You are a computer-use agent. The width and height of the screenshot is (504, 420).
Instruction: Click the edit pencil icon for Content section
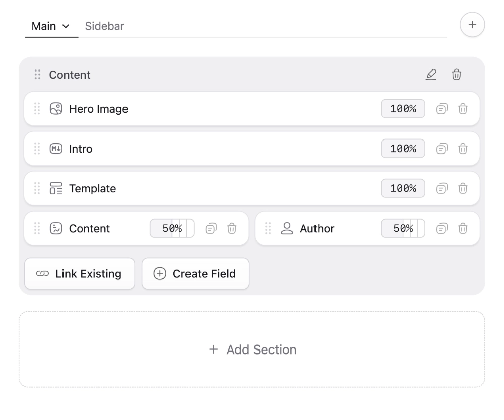pos(431,75)
